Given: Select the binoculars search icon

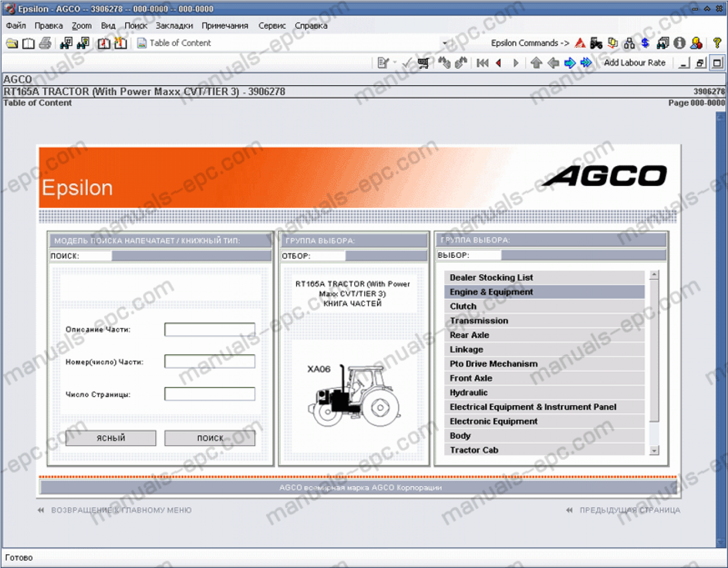Looking at the screenshot, I should click(662, 43).
